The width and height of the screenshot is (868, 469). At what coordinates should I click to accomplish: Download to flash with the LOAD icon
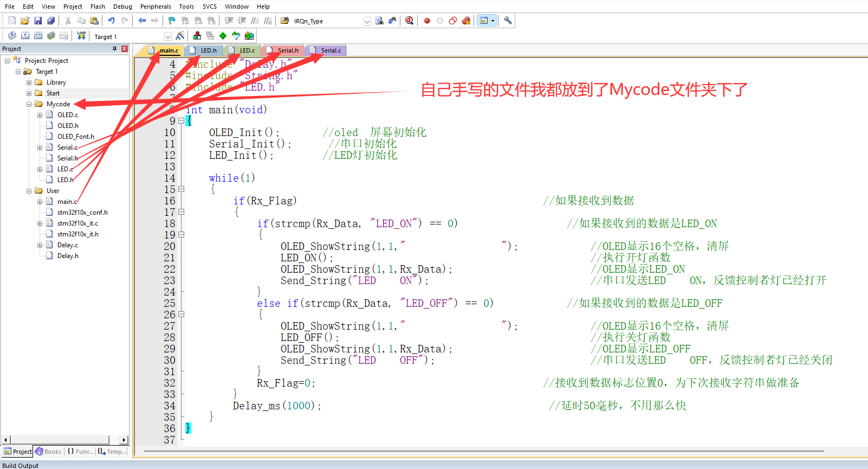[x=81, y=36]
